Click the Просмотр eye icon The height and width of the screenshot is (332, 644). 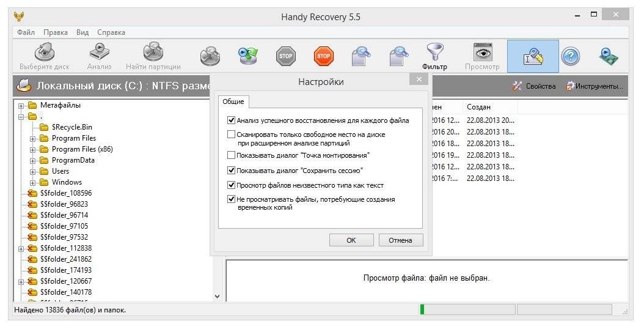[x=482, y=52]
